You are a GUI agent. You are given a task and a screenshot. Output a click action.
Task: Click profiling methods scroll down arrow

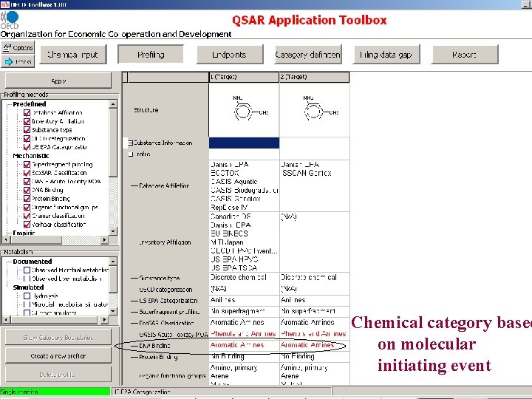pyautogui.click(x=113, y=231)
